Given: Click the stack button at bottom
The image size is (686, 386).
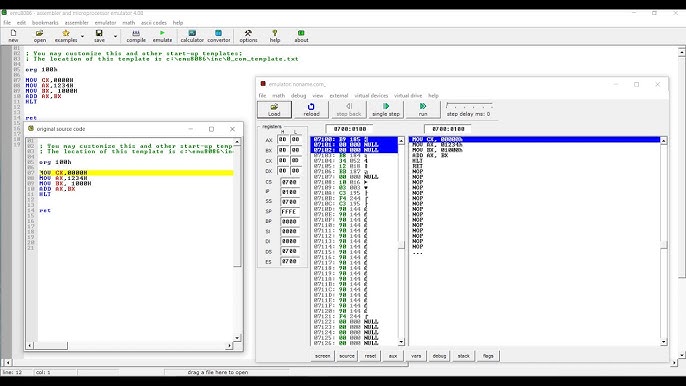Looking at the screenshot, I should point(463,356).
